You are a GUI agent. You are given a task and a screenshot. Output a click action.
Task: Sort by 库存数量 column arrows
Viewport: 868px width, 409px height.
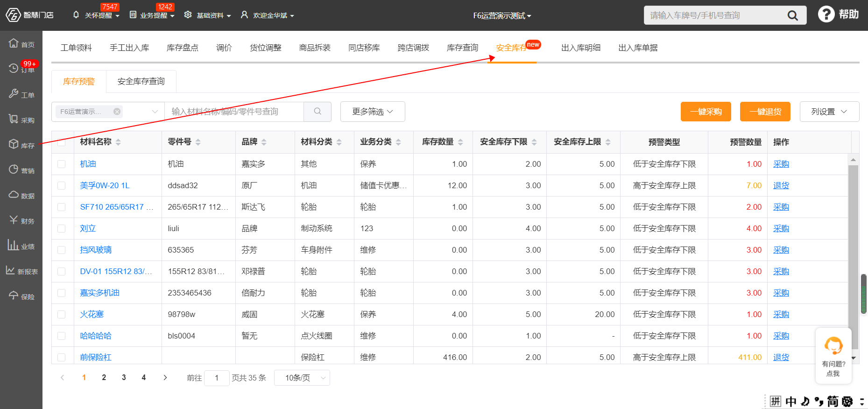click(x=460, y=142)
